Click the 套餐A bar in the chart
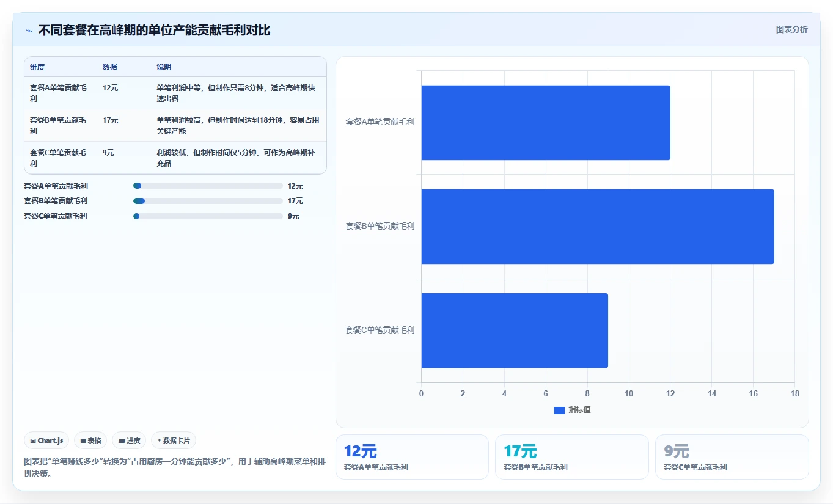 click(546, 123)
